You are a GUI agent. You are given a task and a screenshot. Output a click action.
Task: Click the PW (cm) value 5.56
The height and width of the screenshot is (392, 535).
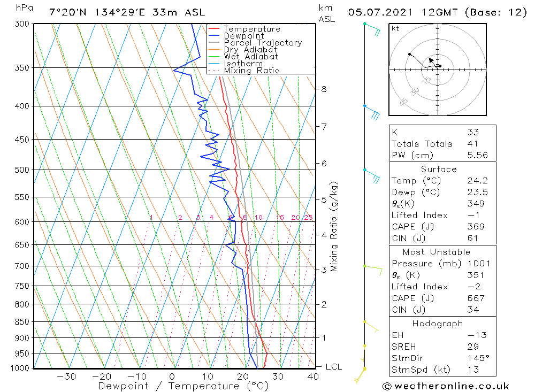click(x=478, y=155)
